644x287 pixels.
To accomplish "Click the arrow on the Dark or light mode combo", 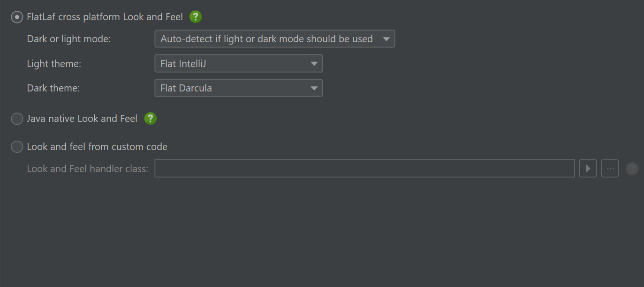I will (x=386, y=39).
